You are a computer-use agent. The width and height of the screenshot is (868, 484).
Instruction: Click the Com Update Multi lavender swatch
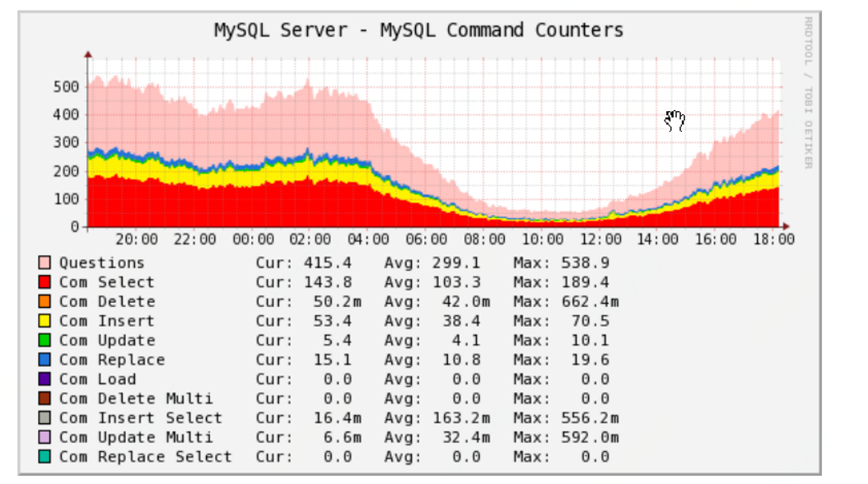[x=44, y=436]
